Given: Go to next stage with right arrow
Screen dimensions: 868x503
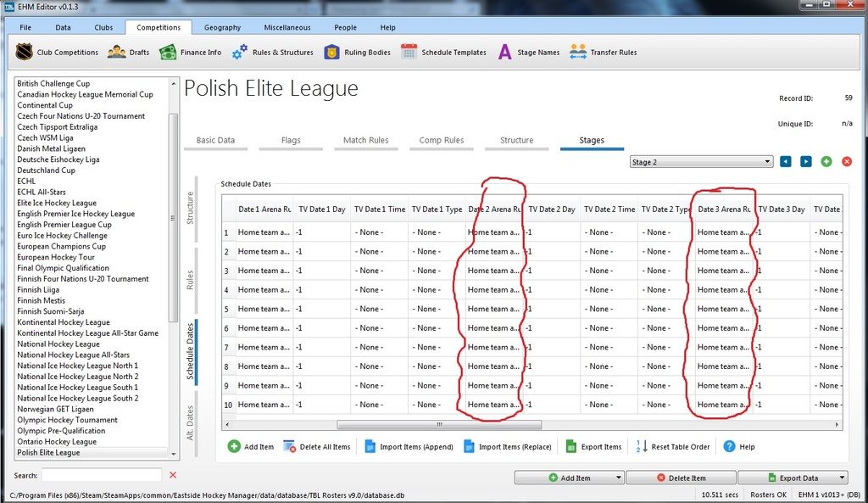Looking at the screenshot, I should click(x=806, y=162).
